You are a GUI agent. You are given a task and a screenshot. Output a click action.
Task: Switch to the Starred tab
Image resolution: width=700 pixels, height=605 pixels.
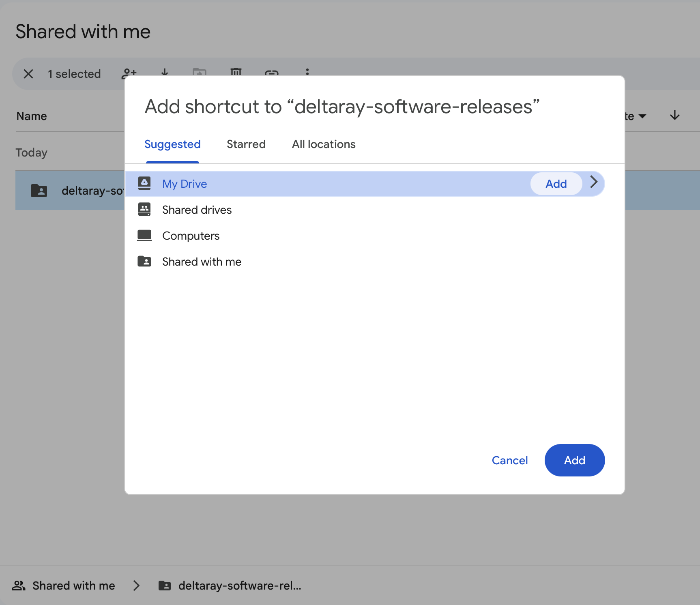coord(246,144)
